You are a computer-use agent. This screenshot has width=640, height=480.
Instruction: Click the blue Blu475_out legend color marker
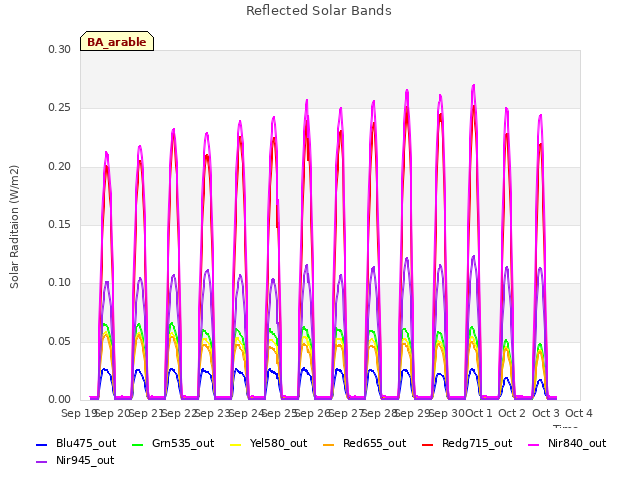click(x=42, y=444)
